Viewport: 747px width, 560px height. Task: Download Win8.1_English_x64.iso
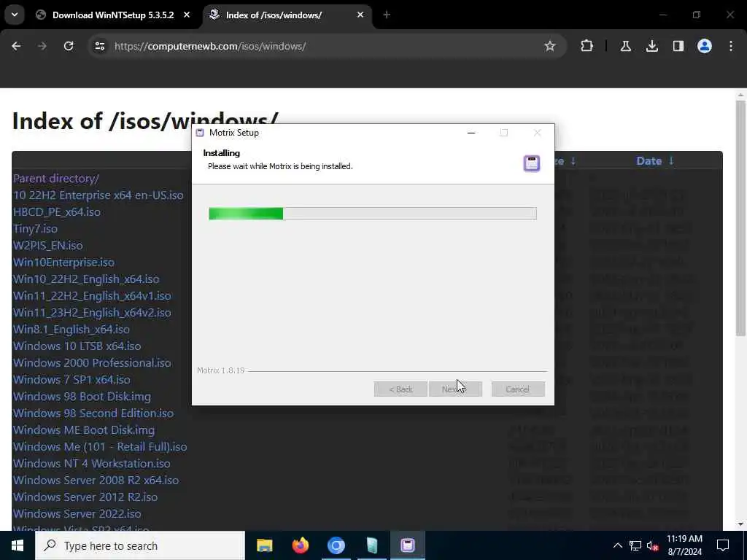pyautogui.click(x=71, y=329)
